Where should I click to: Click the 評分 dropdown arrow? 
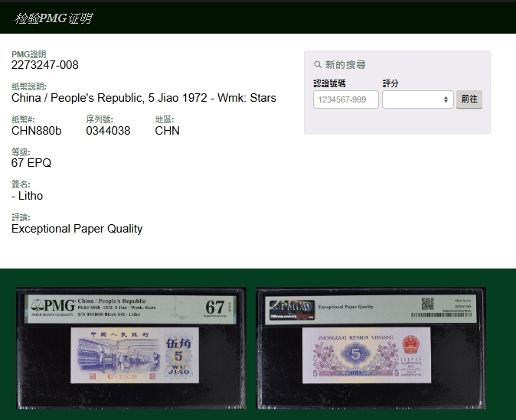point(446,99)
